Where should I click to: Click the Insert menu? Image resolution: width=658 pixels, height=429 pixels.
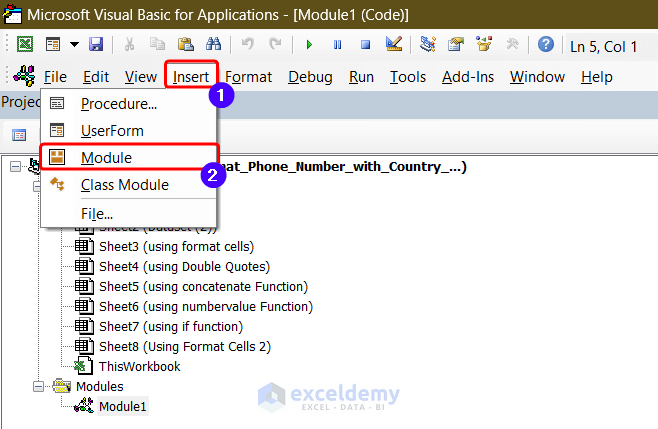coord(191,77)
